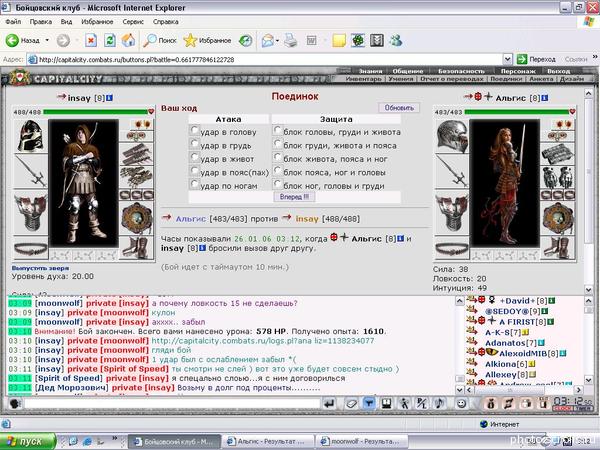Click the Переход go button

(536, 59)
